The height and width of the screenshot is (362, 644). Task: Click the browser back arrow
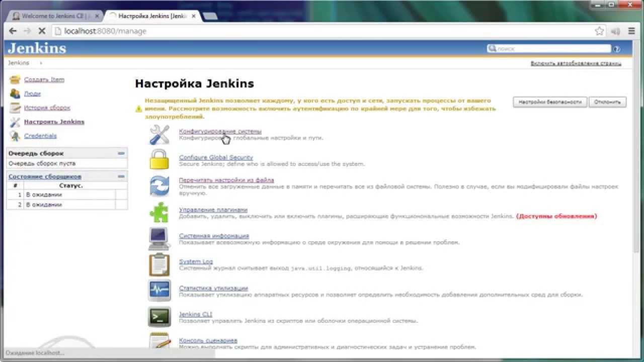click(13, 31)
